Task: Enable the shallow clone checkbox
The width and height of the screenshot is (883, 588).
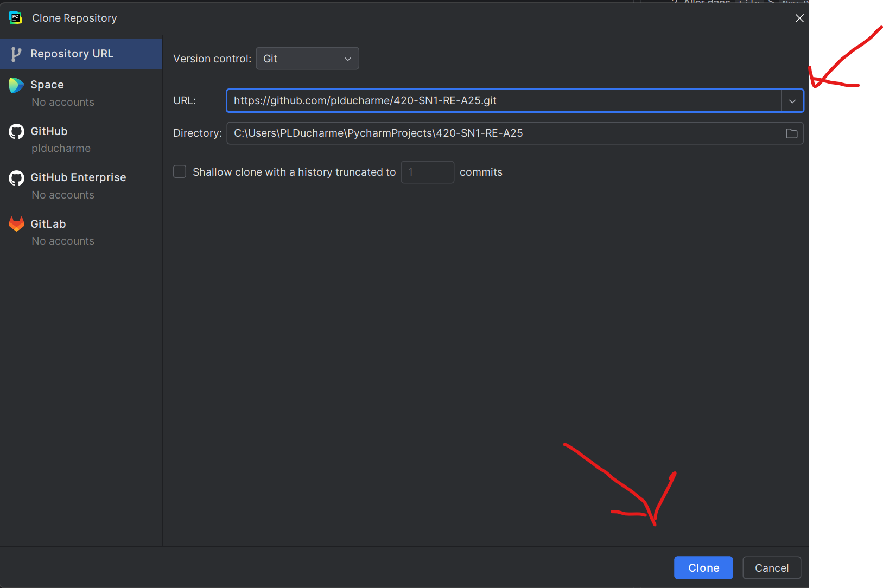Action: (180, 171)
